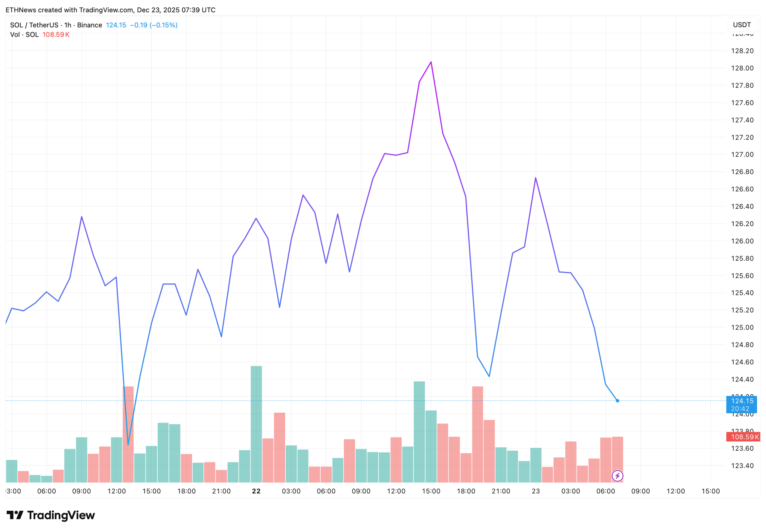Click the 124.15 last price in header
The height and width of the screenshot is (532, 766).
pyautogui.click(x=116, y=25)
